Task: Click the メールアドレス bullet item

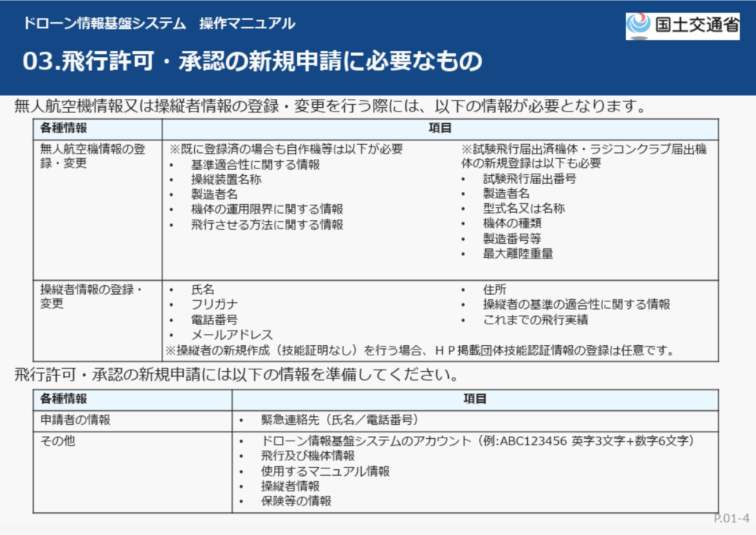Action: pyautogui.click(x=232, y=335)
